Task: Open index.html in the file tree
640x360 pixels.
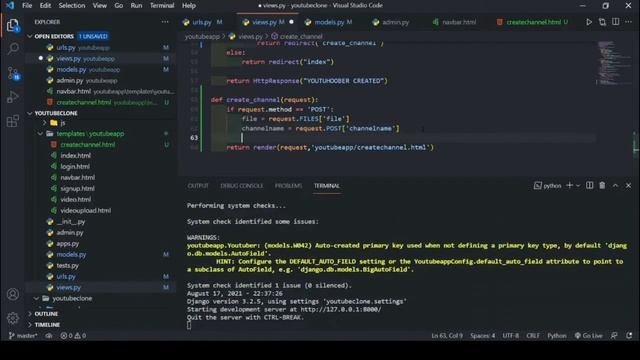Action: [x=76, y=156]
